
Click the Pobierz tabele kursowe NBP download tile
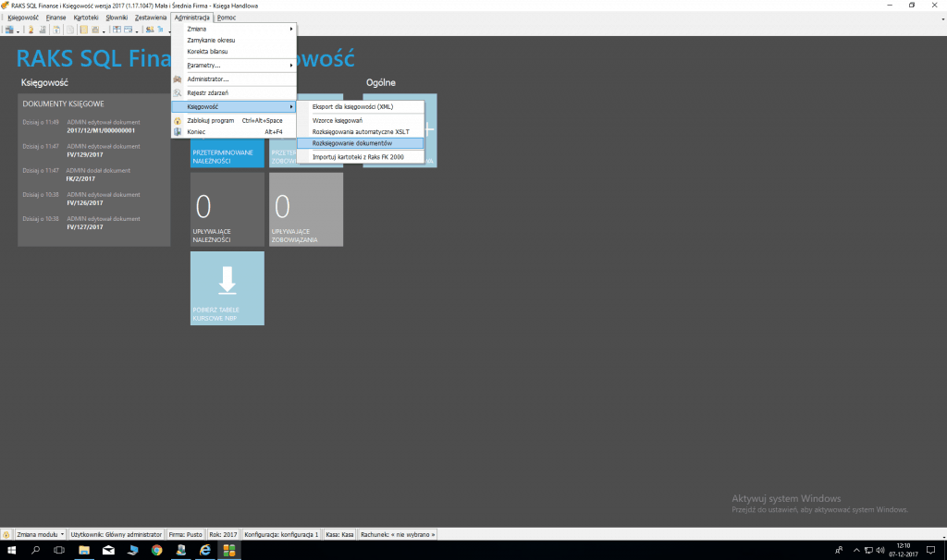point(227,287)
